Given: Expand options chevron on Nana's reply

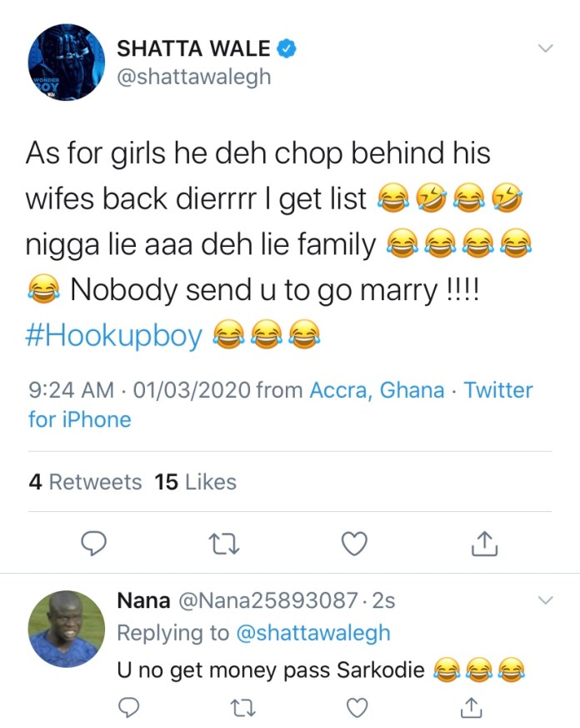Looking at the screenshot, I should coord(545,600).
